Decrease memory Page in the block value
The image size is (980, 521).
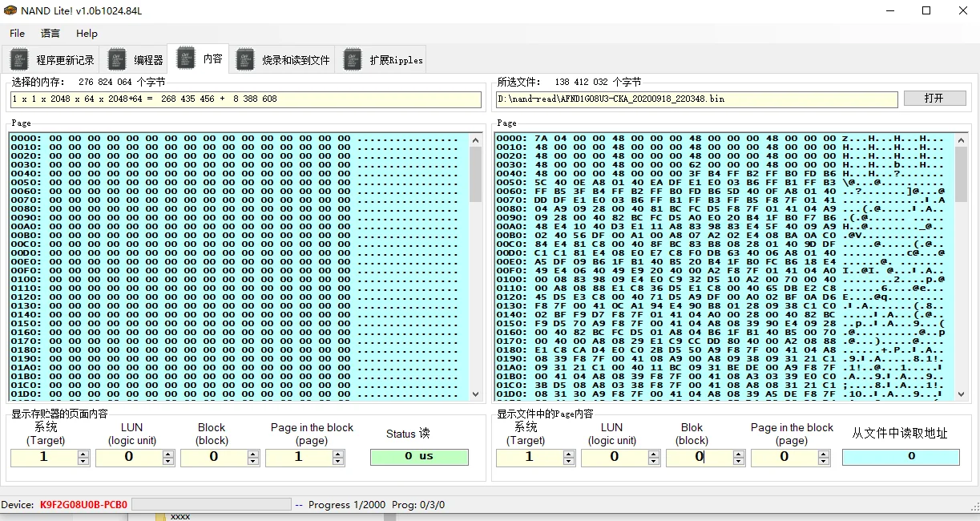coord(338,461)
